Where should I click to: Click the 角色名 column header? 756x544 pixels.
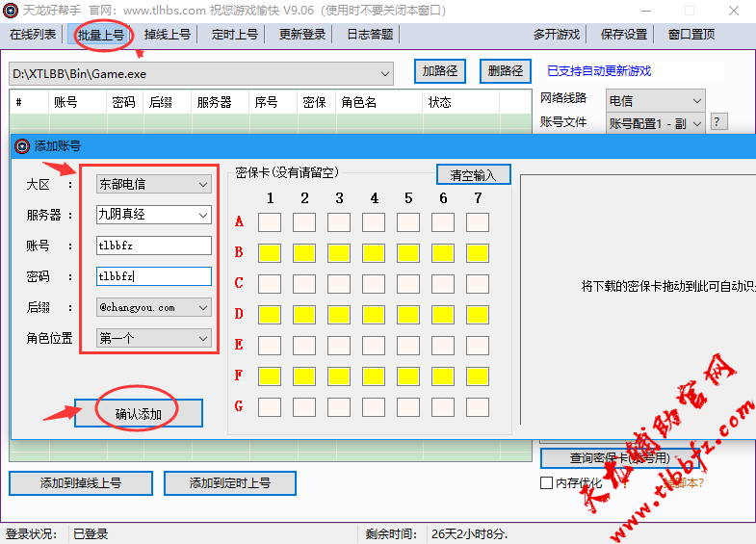click(379, 102)
